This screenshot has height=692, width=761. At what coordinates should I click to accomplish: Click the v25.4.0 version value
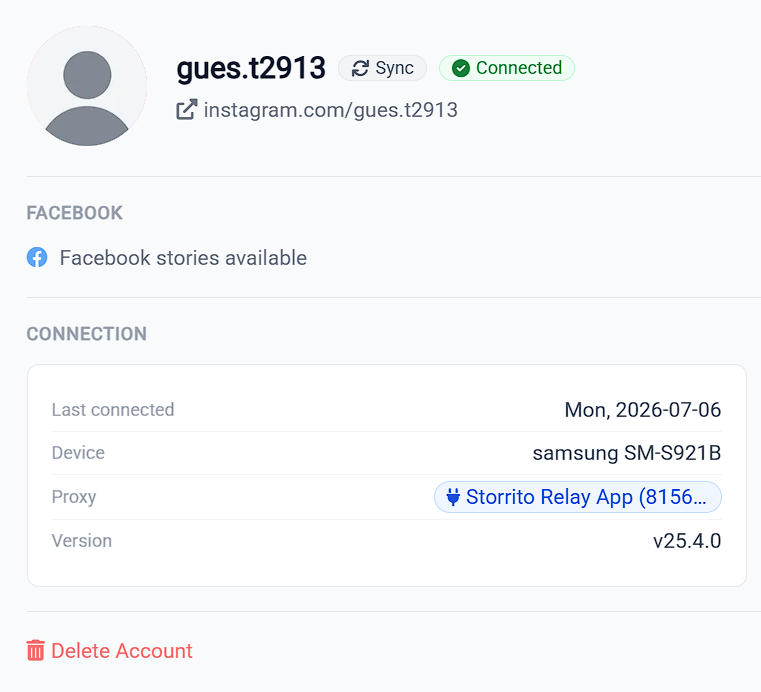point(687,541)
